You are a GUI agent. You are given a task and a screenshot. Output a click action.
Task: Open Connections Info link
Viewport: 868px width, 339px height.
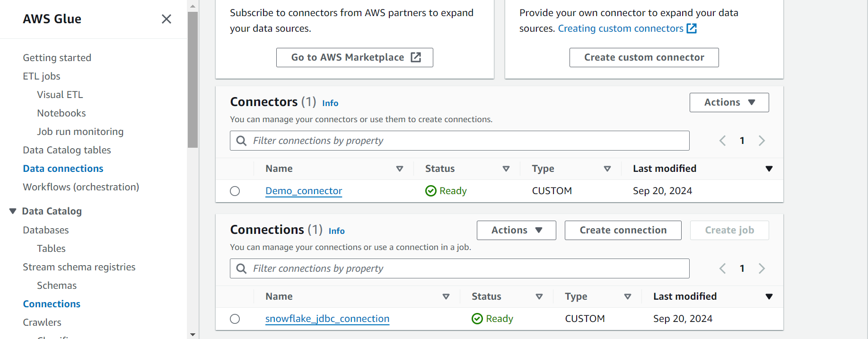(337, 231)
